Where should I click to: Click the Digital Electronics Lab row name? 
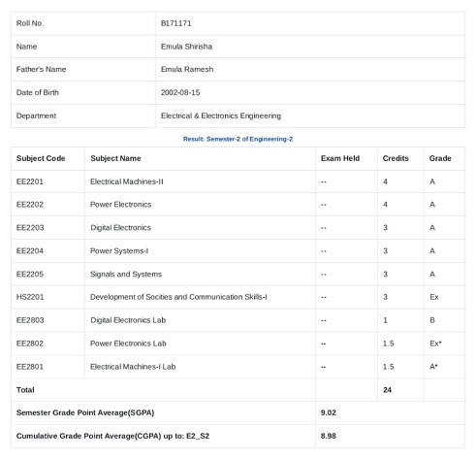(128, 320)
